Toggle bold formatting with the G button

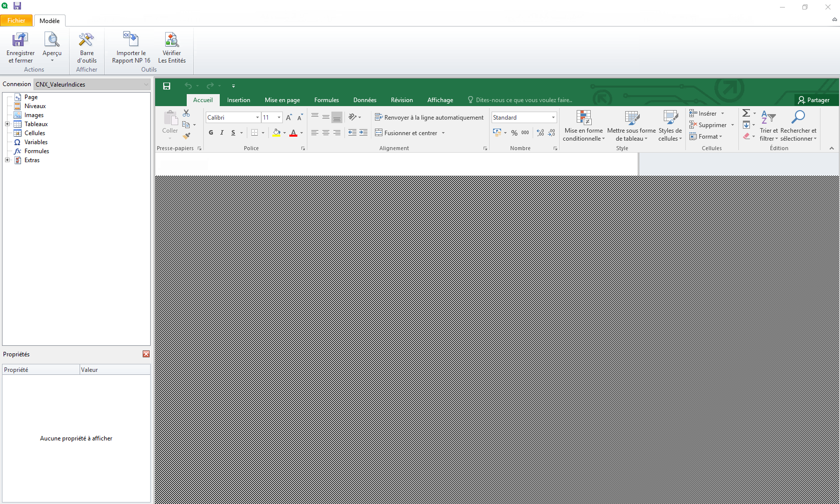[210, 133]
